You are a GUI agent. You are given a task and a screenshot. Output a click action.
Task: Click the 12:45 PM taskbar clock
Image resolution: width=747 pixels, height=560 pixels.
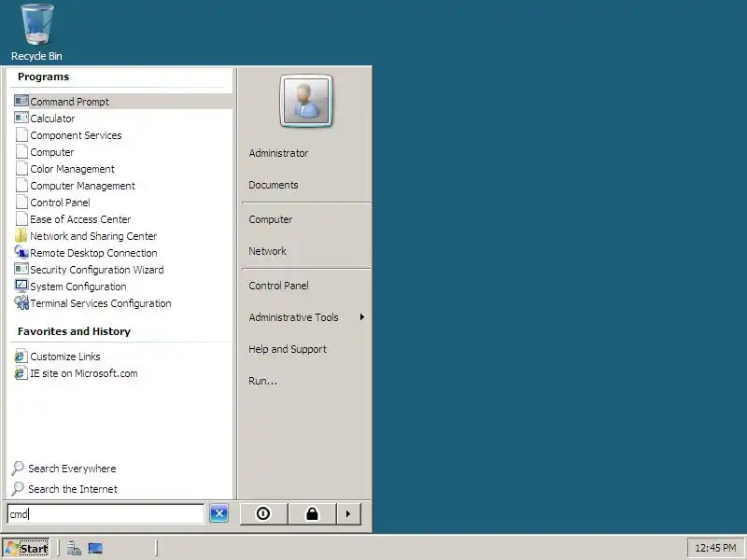click(x=715, y=548)
